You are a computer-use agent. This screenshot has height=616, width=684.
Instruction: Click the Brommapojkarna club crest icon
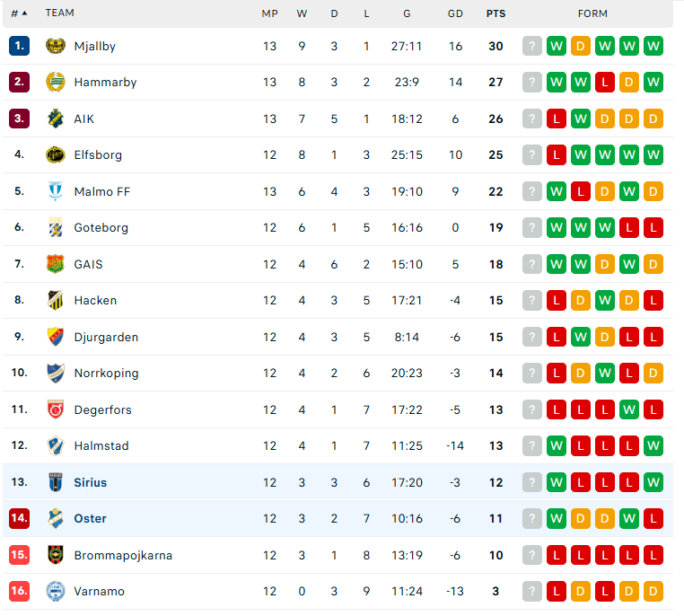[56, 555]
